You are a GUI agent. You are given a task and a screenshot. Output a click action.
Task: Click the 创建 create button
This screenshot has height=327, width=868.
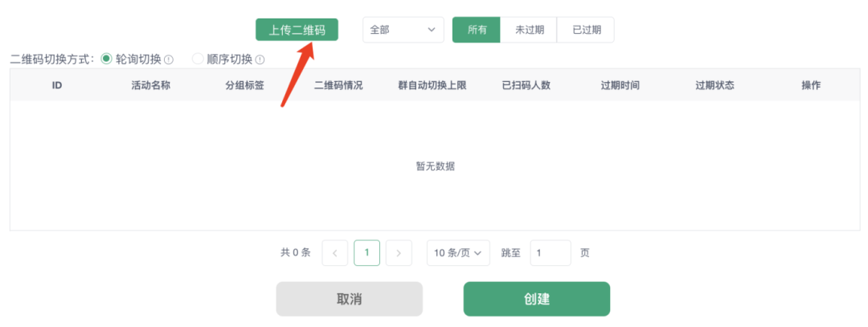point(536,299)
